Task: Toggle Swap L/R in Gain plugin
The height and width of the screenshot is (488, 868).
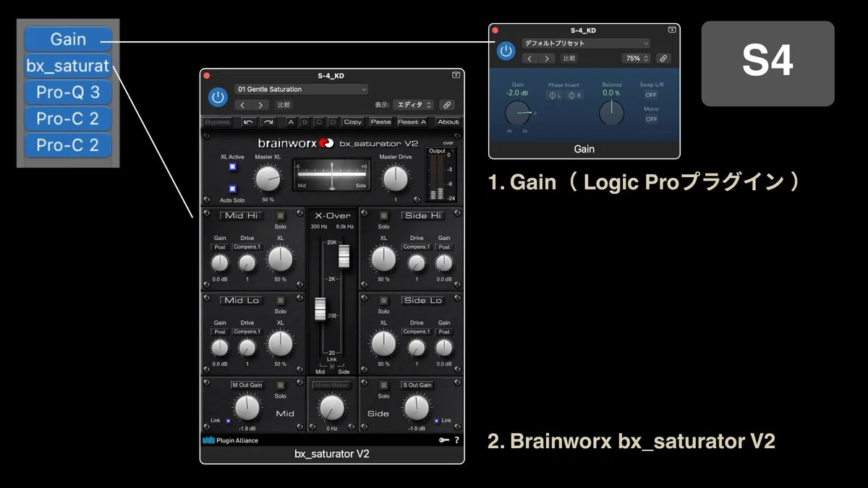Action: click(x=651, y=95)
